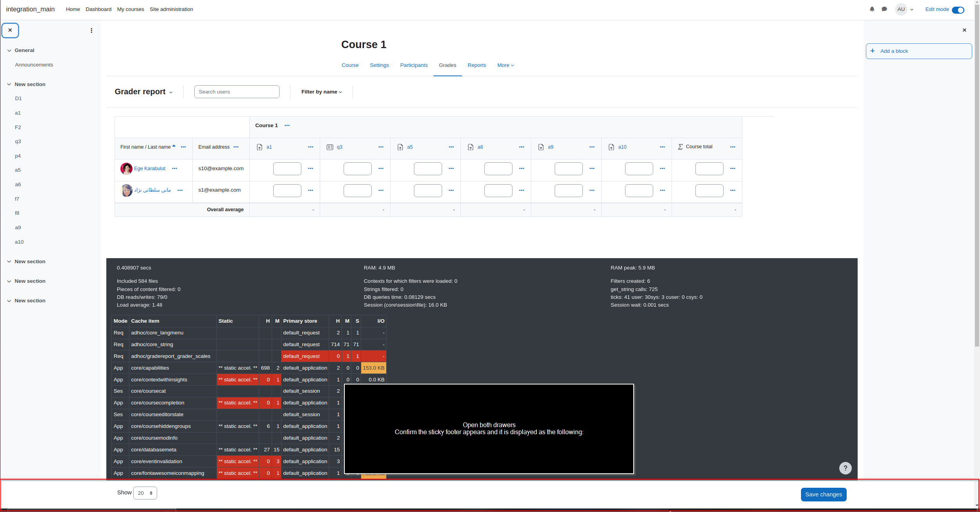The height and width of the screenshot is (512, 980).
Task: Open Course total cell menu for Ege Karabulut
Action: click(x=733, y=169)
